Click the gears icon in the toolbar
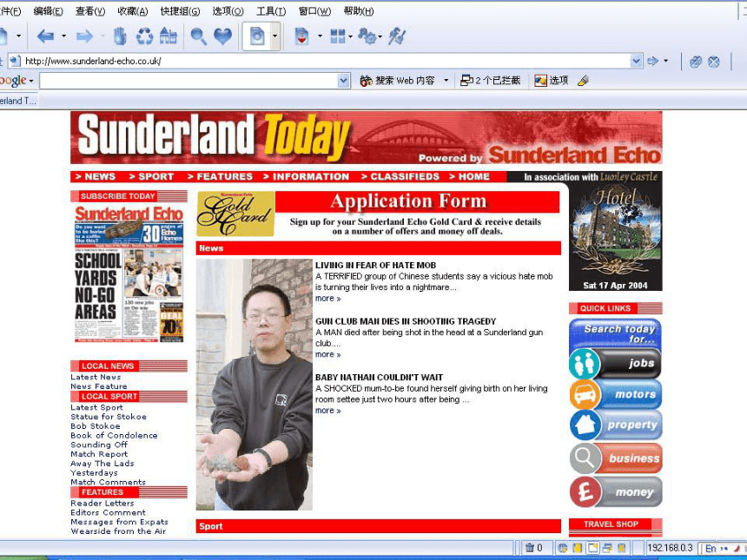747x560 pixels. [x=367, y=36]
